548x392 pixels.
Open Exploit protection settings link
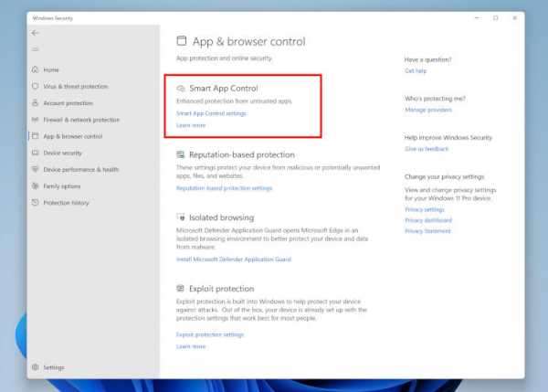[210, 334]
